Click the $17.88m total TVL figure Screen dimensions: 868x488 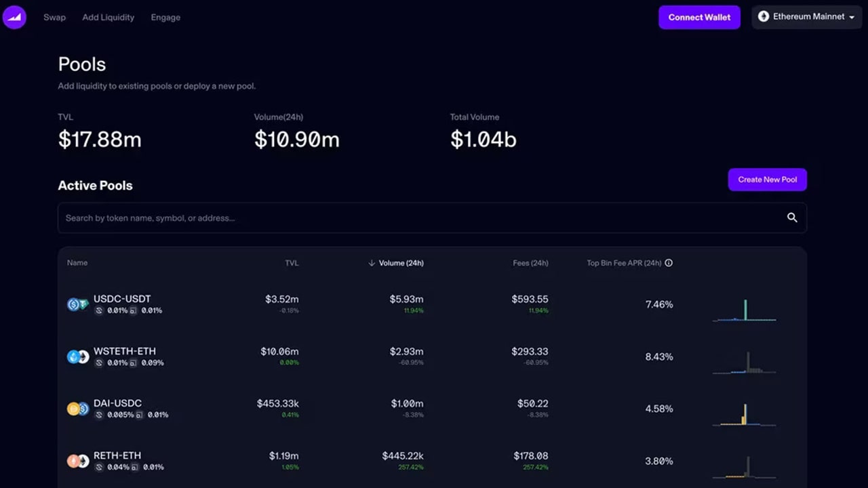[100, 139]
